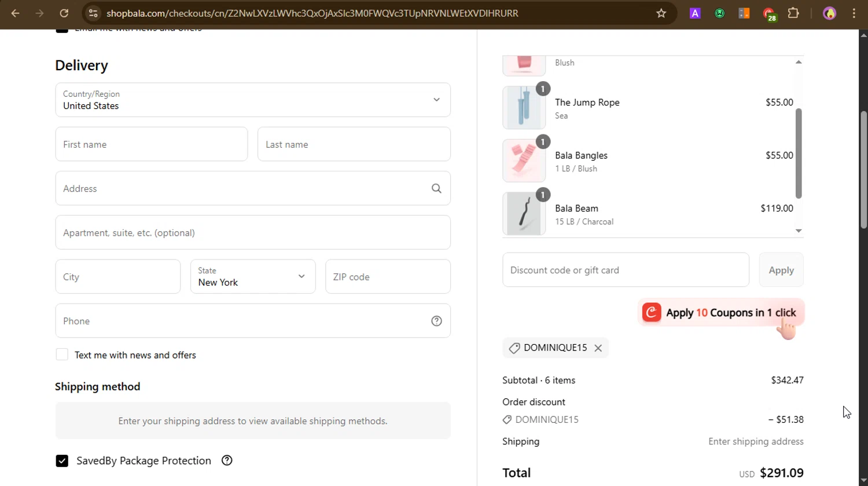868x486 pixels.
Task: Click the "15 LB / Charcoal" variant text
Action: click(x=584, y=222)
